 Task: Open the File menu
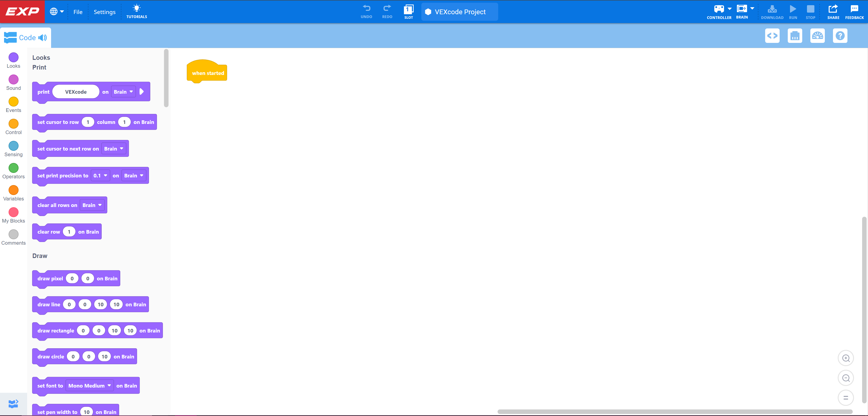(78, 12)
